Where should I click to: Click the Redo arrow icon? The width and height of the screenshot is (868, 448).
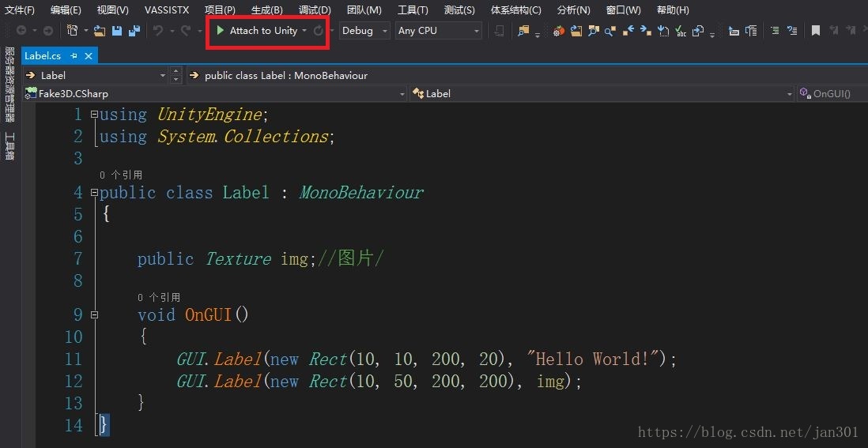point(186,31)
